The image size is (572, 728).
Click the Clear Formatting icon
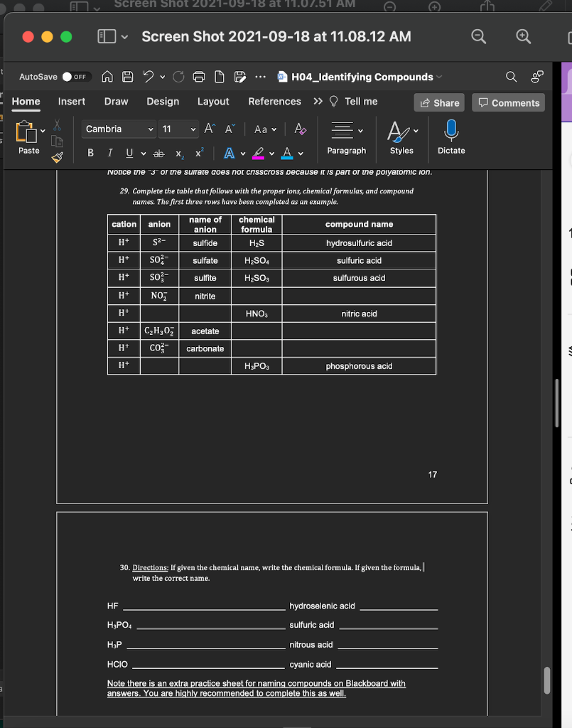coord(299,129)
